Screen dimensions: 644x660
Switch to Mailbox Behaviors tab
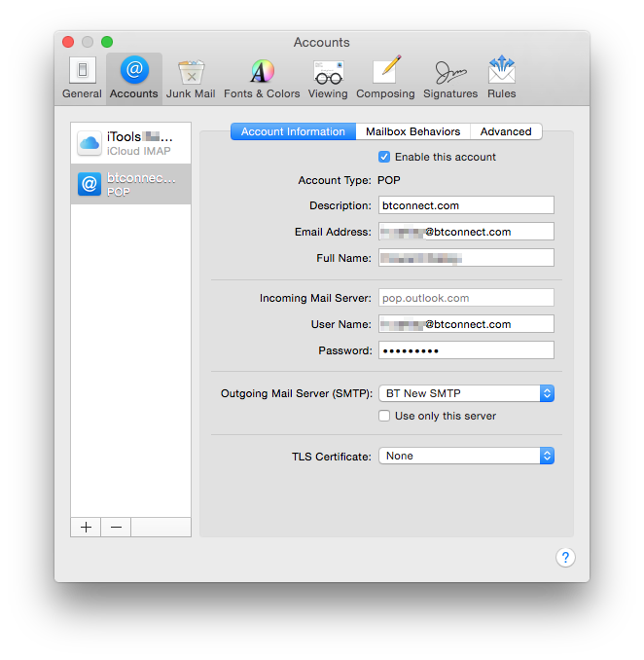(x=412, y=131)
